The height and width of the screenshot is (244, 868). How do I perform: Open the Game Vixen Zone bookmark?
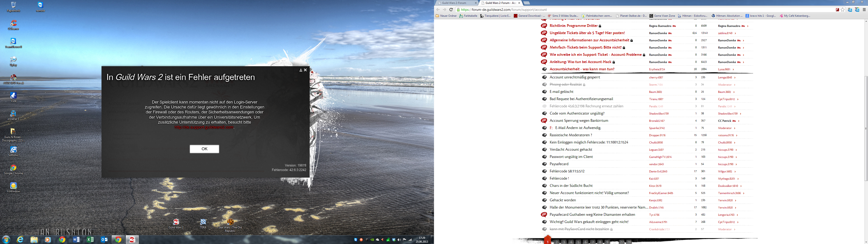click(x=662, y=16)
